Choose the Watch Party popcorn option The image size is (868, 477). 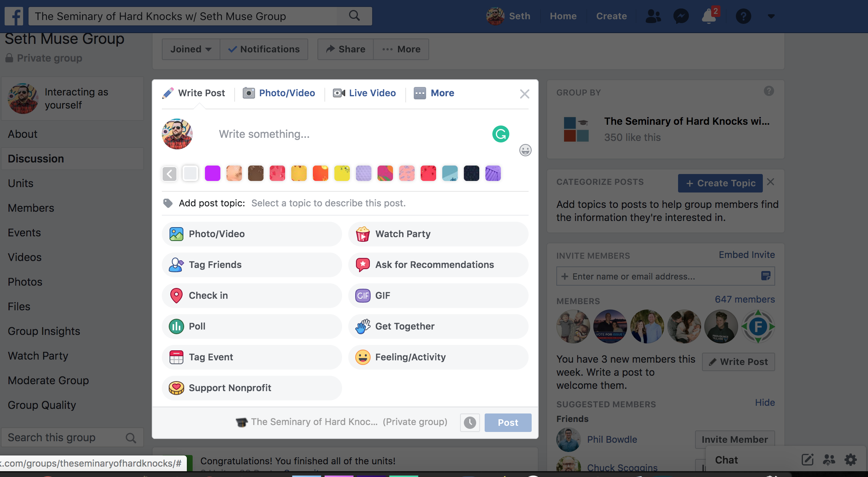(438, 234)
